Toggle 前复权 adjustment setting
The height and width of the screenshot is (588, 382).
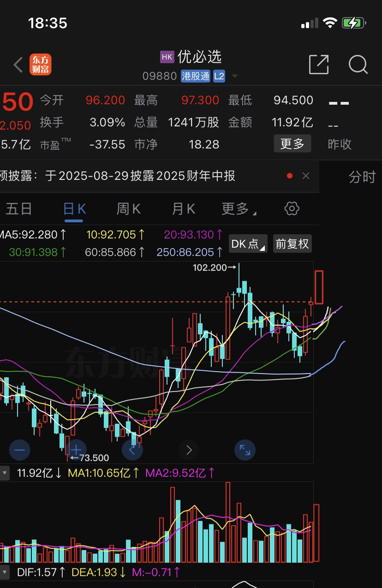coord(292,244)
